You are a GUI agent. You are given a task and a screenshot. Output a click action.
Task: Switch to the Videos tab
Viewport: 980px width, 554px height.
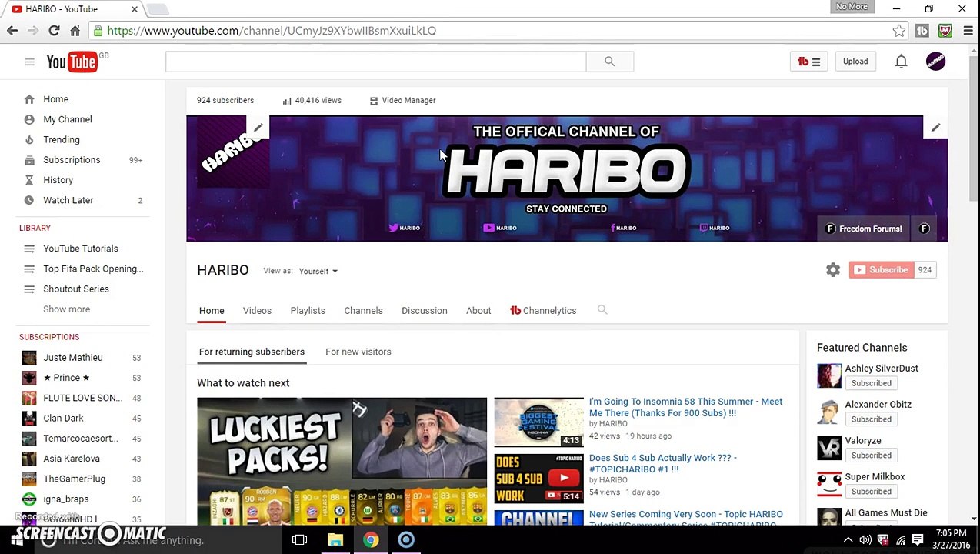coord(257,311)
